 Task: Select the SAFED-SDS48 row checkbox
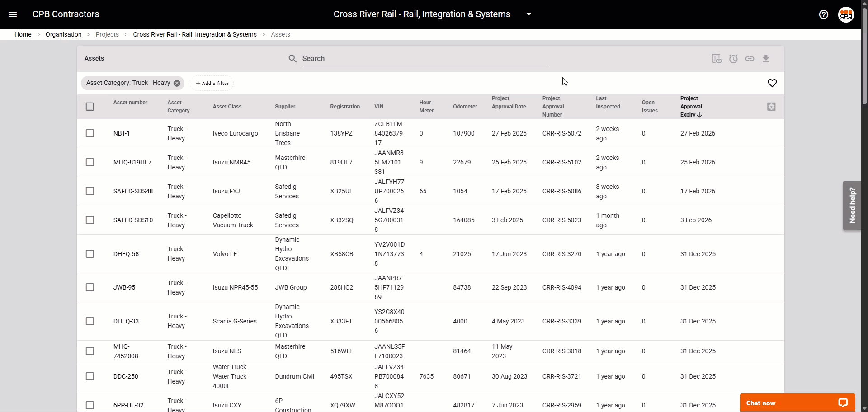point(90,191)
